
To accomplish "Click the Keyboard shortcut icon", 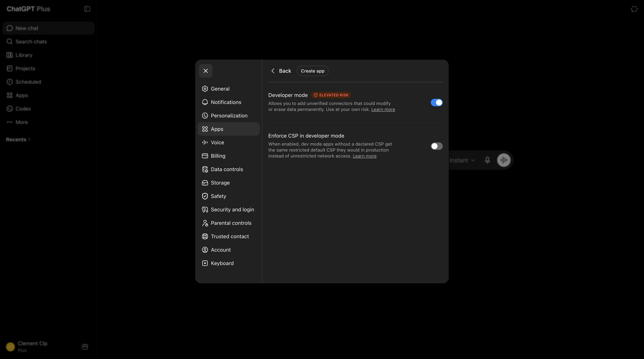I will coord(205,263).
